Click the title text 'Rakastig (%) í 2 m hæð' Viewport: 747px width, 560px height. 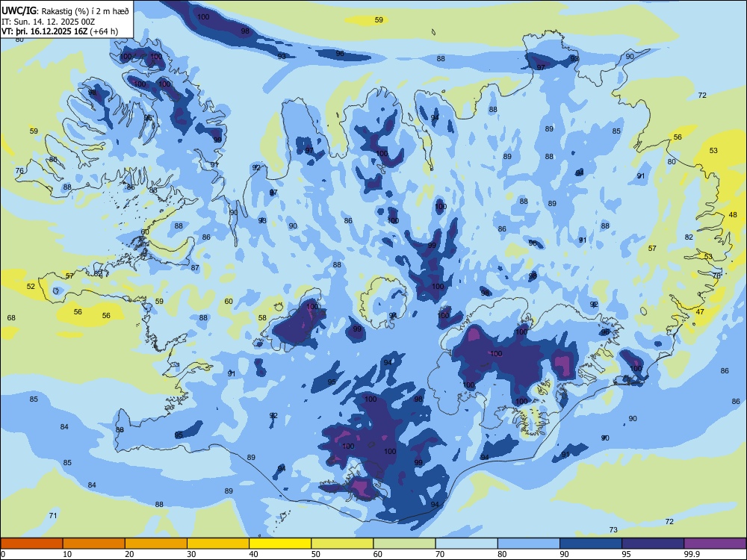86,11
